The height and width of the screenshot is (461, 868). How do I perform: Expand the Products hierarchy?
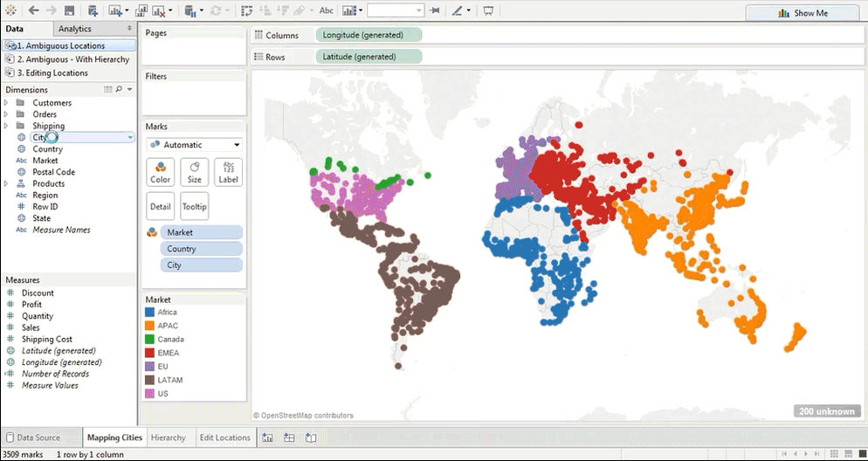coord(8,184)
